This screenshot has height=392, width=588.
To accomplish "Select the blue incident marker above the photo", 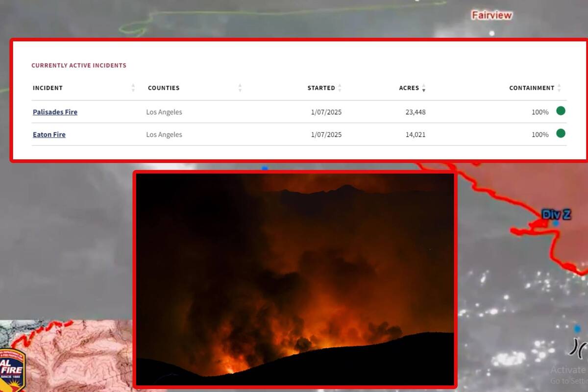I will click(264, 167).
